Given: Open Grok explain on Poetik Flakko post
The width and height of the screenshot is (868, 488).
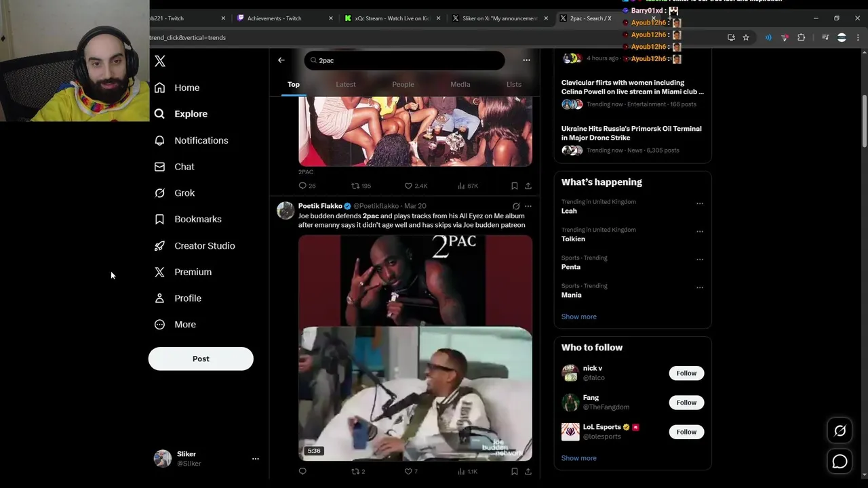Looking at the screenshot, I should click(516, 206).
